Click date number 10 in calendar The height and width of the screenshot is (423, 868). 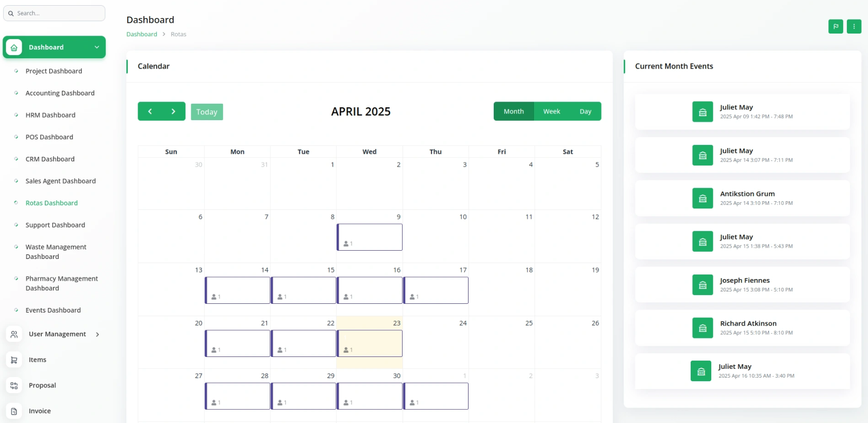463,217
